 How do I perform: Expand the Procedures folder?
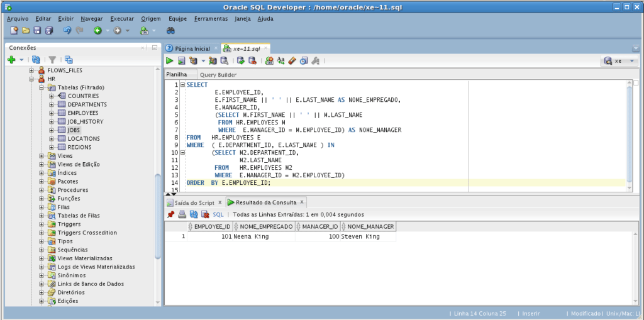coord(42,190)
